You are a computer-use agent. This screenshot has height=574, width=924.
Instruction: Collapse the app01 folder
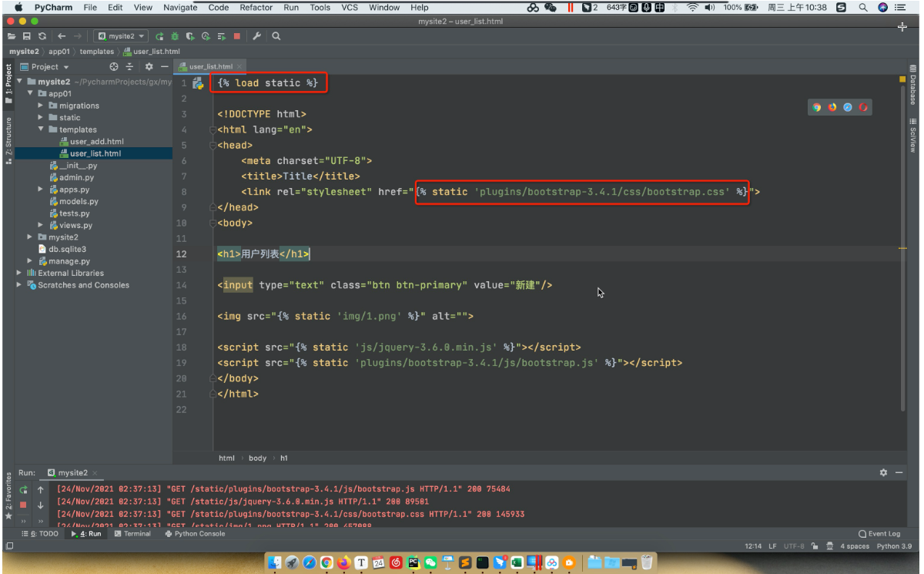click(31, 93)
